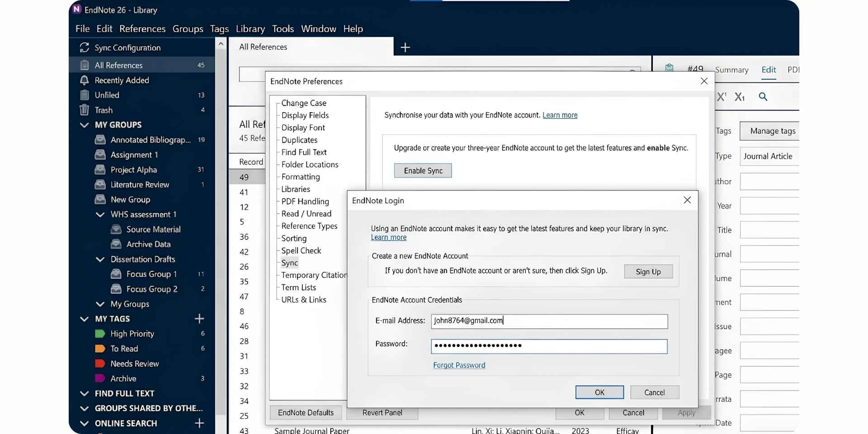Open Learn more link in Preferences sync panel

[x=560, y=115]
